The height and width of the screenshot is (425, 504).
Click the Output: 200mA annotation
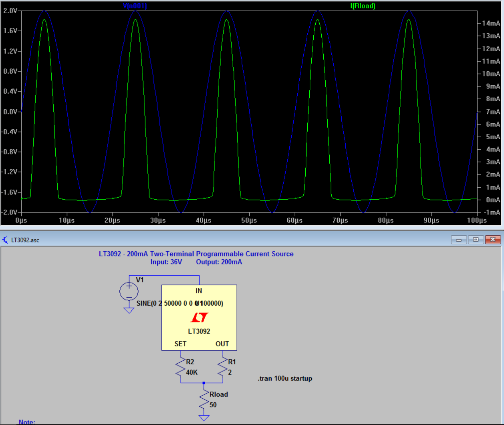pyautogui.click(x=219, y=262)
